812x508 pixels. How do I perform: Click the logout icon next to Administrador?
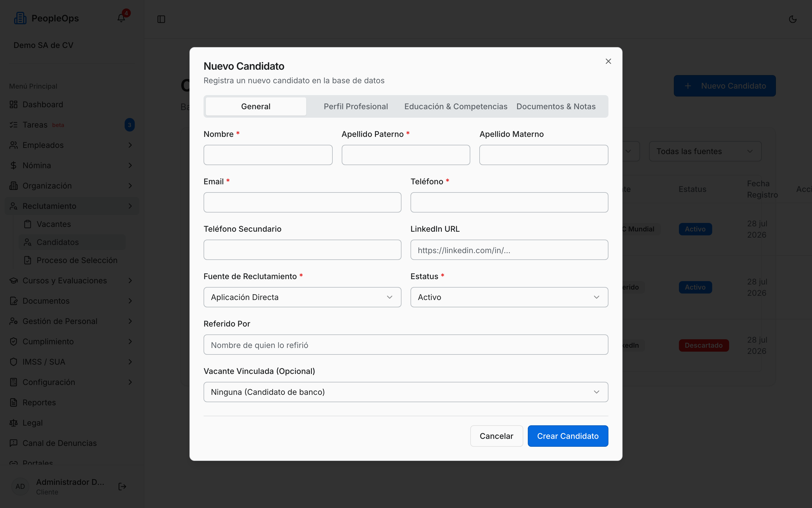(122, 487)
